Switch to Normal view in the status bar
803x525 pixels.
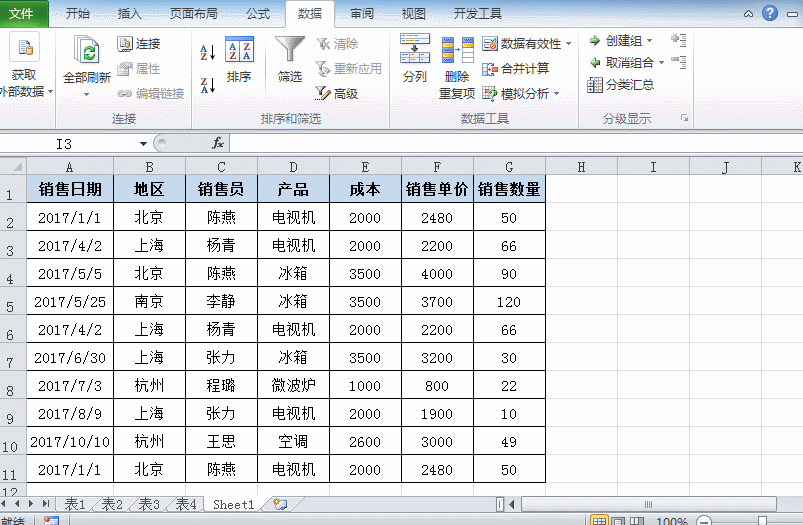(599, 521)
